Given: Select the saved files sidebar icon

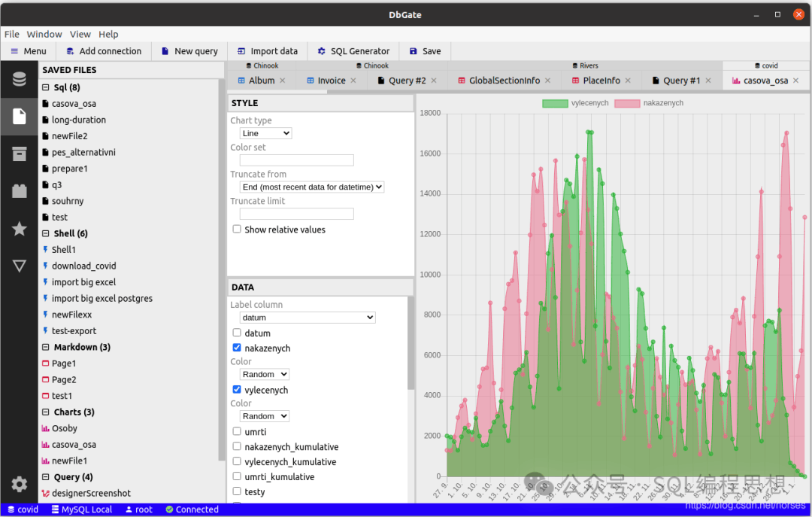Looking at the screenshot, I should [x=19, y=117].
